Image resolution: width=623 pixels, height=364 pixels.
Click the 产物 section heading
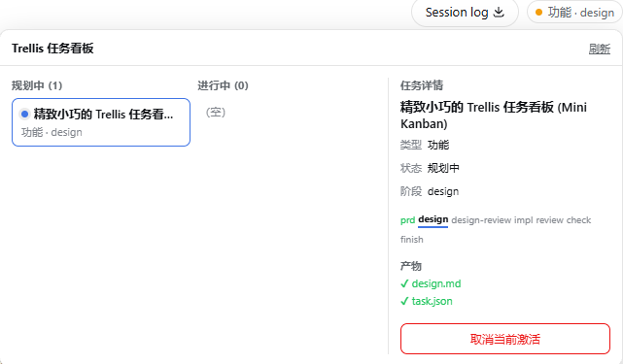(411, 266)
